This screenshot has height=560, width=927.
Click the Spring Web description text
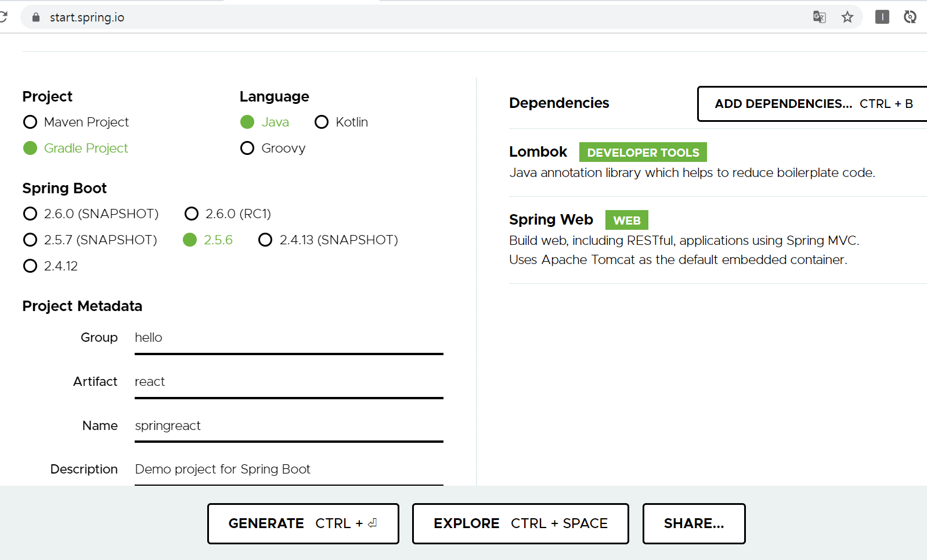click(684, 250)
